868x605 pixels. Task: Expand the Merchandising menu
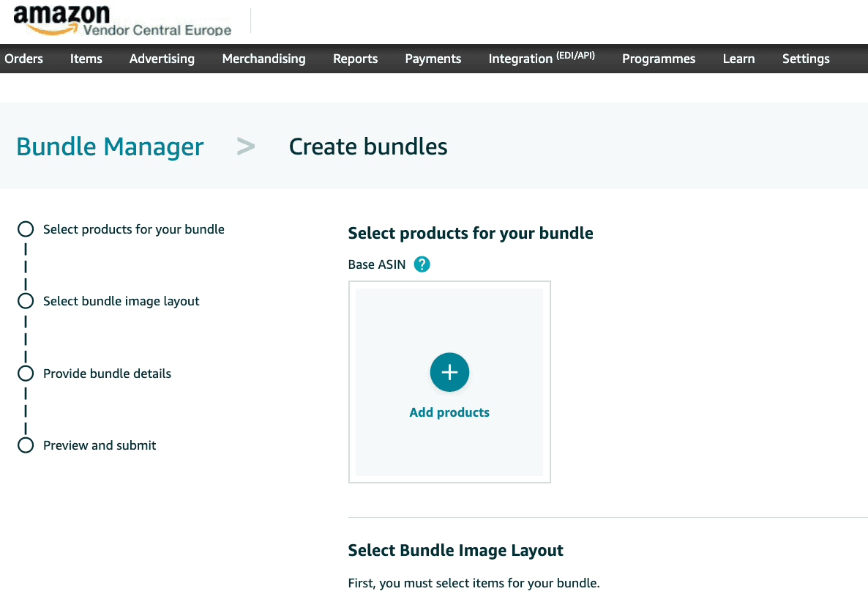pos(263,59)
